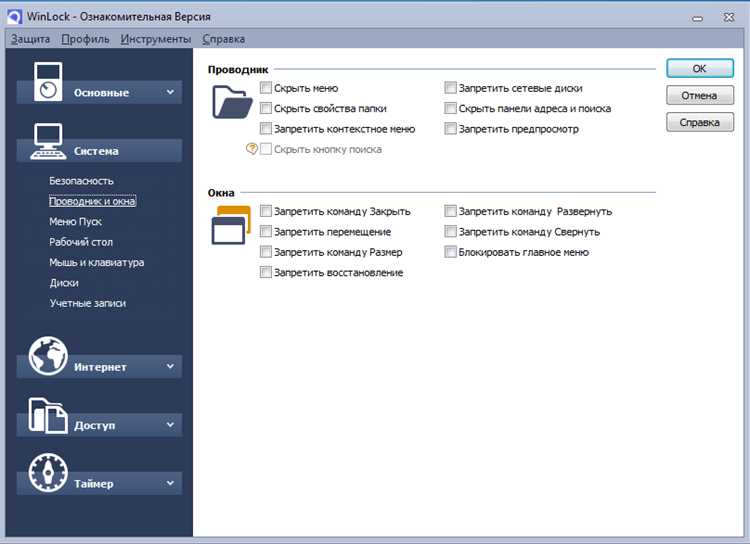
Task: Click the Таймер compass icon
Action: (48, 473)
